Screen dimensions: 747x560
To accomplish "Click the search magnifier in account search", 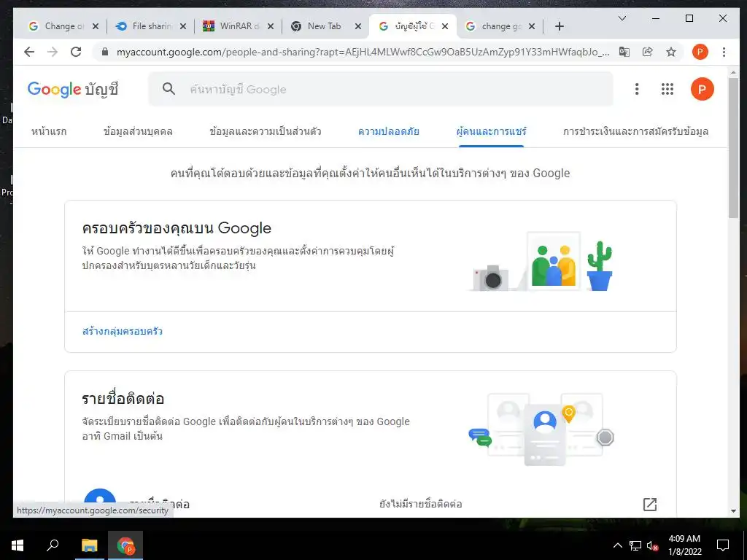I will (x=169, y=88).
